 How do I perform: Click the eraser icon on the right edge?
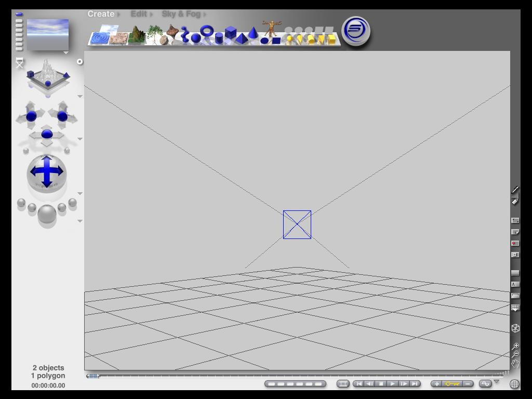pos(515,201)
